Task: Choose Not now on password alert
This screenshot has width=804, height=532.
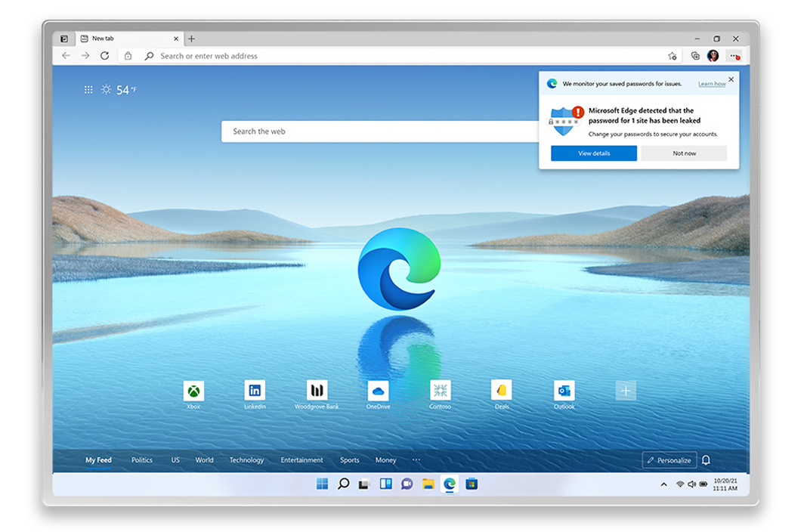Action: tap(684, 153)
